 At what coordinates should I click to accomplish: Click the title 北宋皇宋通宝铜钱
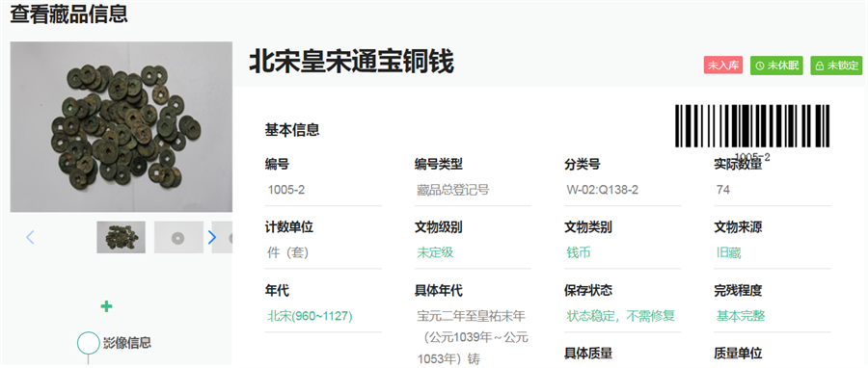click(351, 62)
